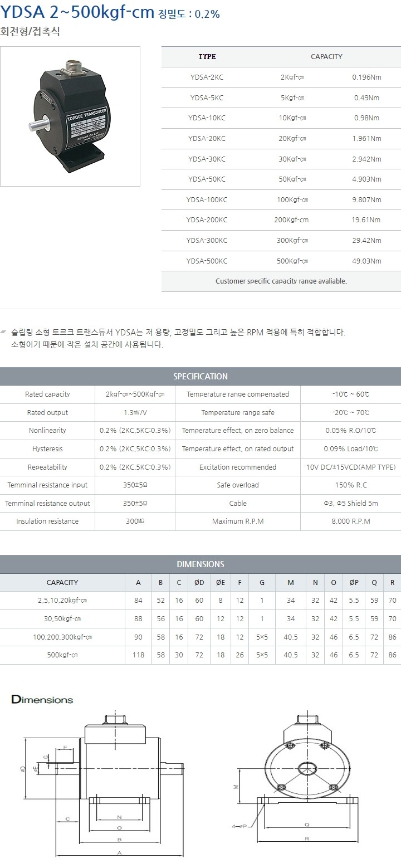The width and height of the screenshot is (401, 868).
Task: Click the 49.03Nm capacity value
Action: tap(366, 261)
